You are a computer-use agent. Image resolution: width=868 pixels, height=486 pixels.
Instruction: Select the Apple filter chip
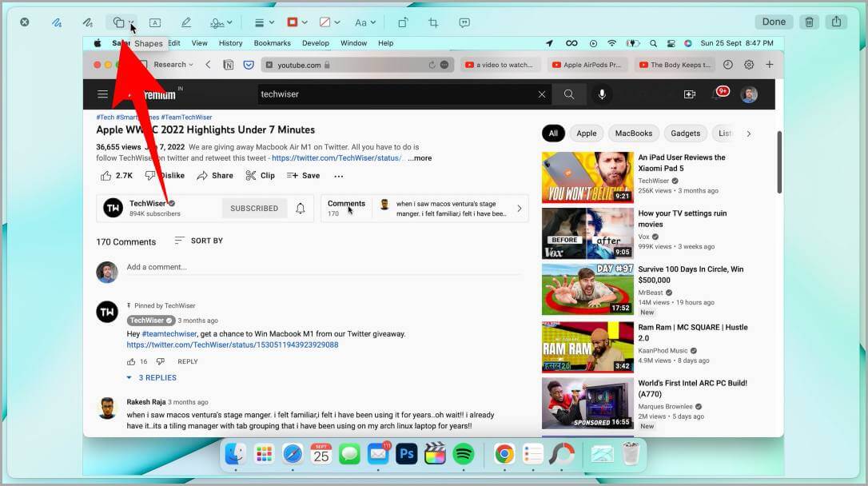pyautogui.click(x=586, y=133)
